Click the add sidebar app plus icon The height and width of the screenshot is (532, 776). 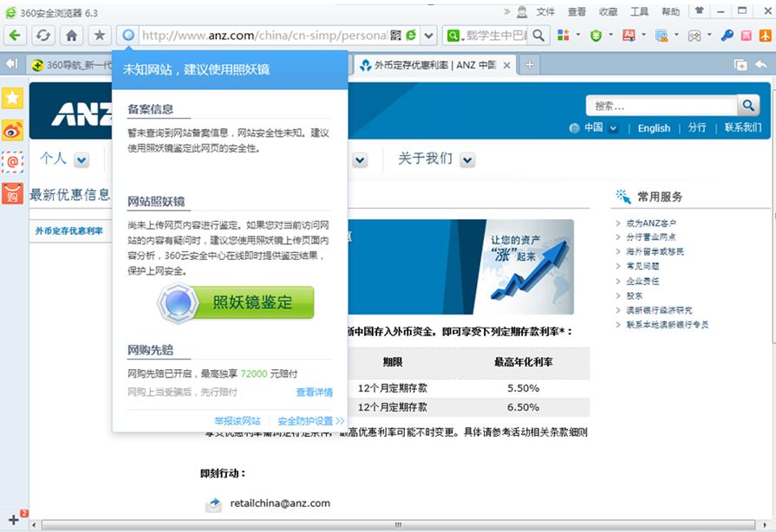13,520
